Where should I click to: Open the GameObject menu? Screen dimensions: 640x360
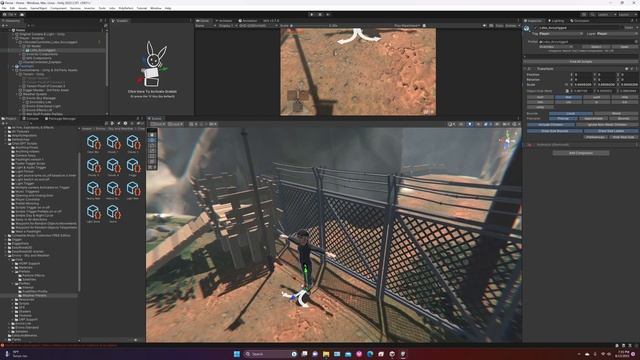(39, 8)
